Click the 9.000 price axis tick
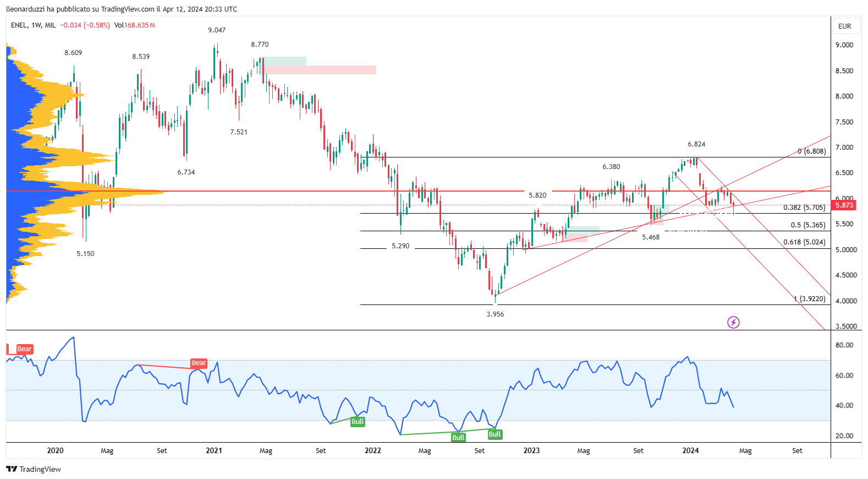The image size is (868, 479). 844,45
